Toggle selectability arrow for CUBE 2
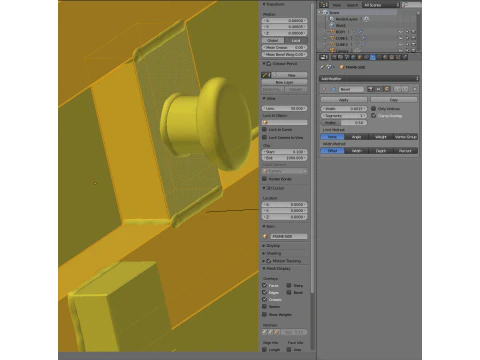This screenshot has width=480, height=360. point(407,44)
